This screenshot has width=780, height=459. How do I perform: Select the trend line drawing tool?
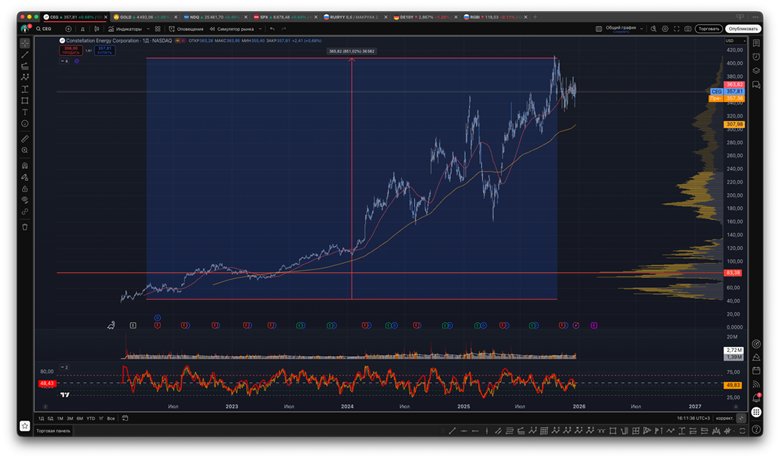(25, 55)
